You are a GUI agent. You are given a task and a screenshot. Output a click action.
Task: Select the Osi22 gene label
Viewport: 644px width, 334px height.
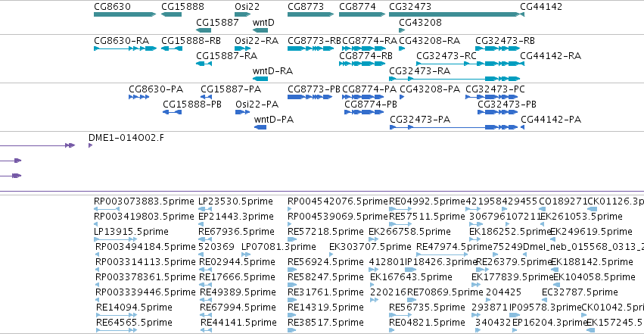coord(247,7)
